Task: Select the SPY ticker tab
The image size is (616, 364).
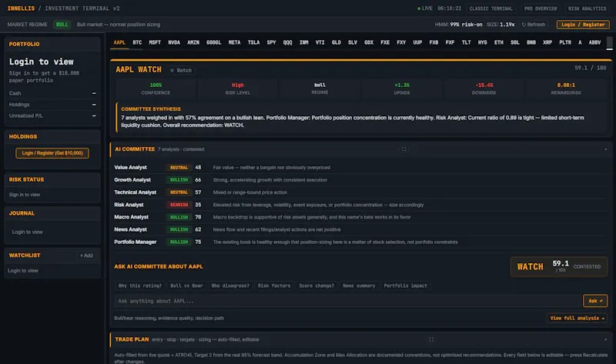Action: 271,42
